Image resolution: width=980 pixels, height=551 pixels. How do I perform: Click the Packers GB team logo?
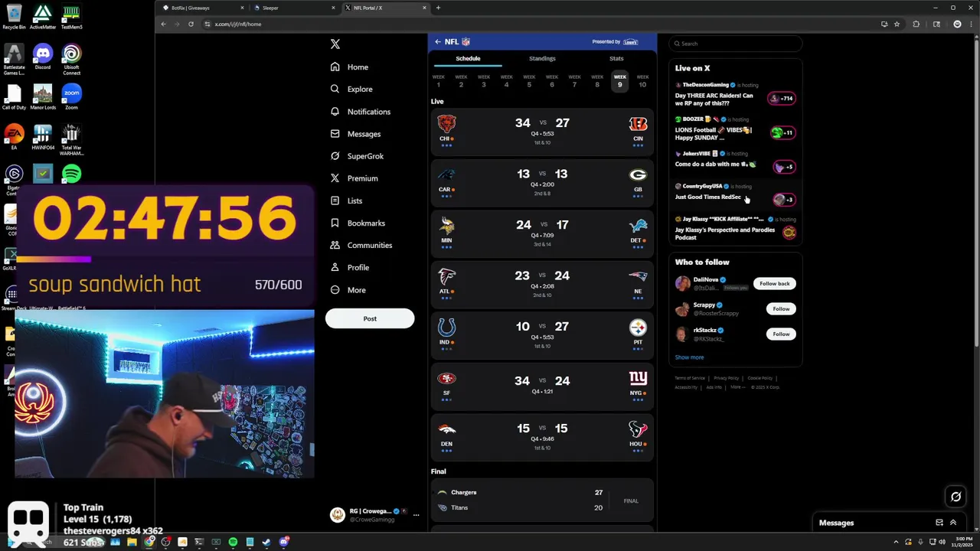click(x=638, y=175)
